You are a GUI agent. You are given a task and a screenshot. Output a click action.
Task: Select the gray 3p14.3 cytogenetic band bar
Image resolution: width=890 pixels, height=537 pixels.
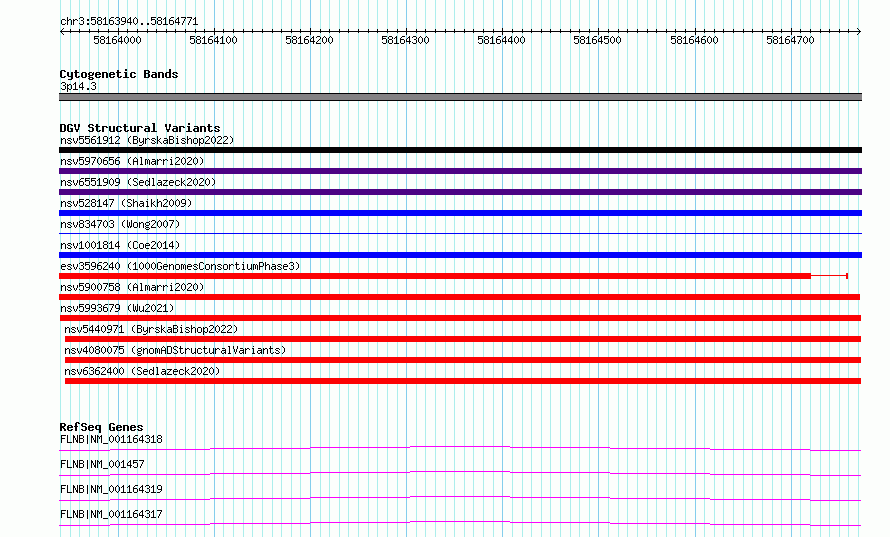point(460,97)
